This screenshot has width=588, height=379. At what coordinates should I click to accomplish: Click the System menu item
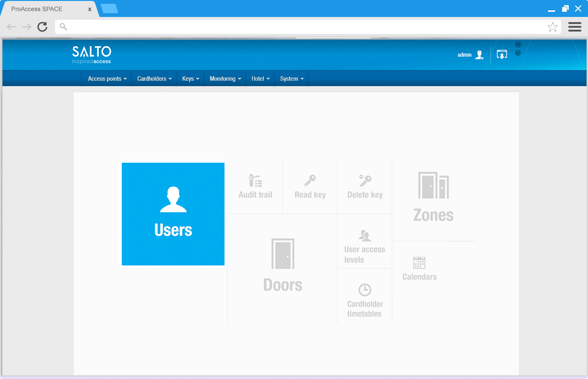point(292,79)
